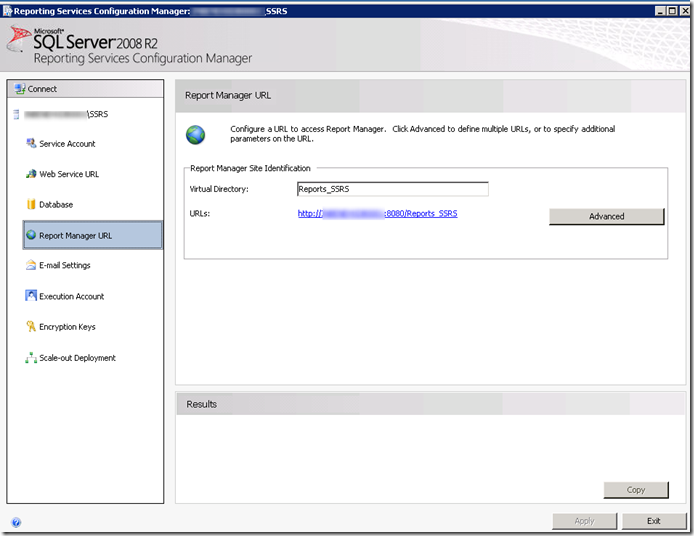The height and width of the screenshot is (536, 694).
Task: Open the Report Manager URL page
Action: [75, 236]
